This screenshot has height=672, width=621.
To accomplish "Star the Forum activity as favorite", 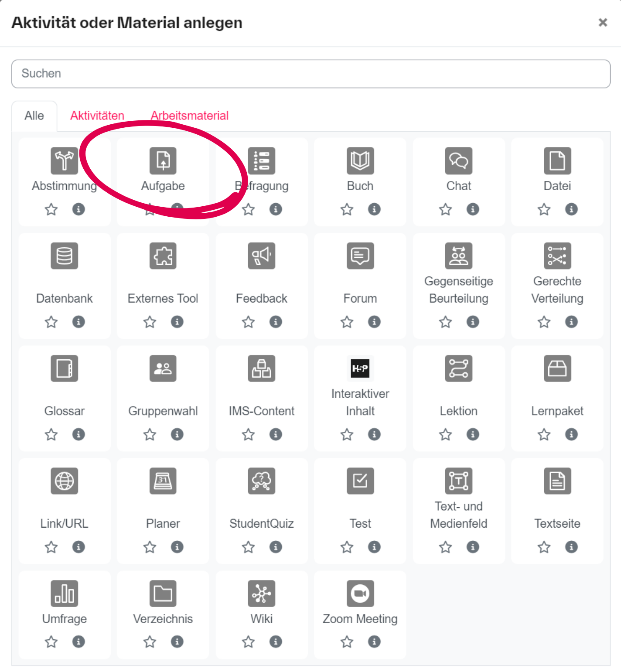I will pos(347,322).
